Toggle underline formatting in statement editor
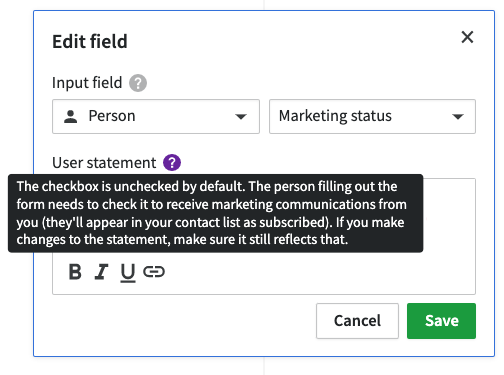 point(128,273)
